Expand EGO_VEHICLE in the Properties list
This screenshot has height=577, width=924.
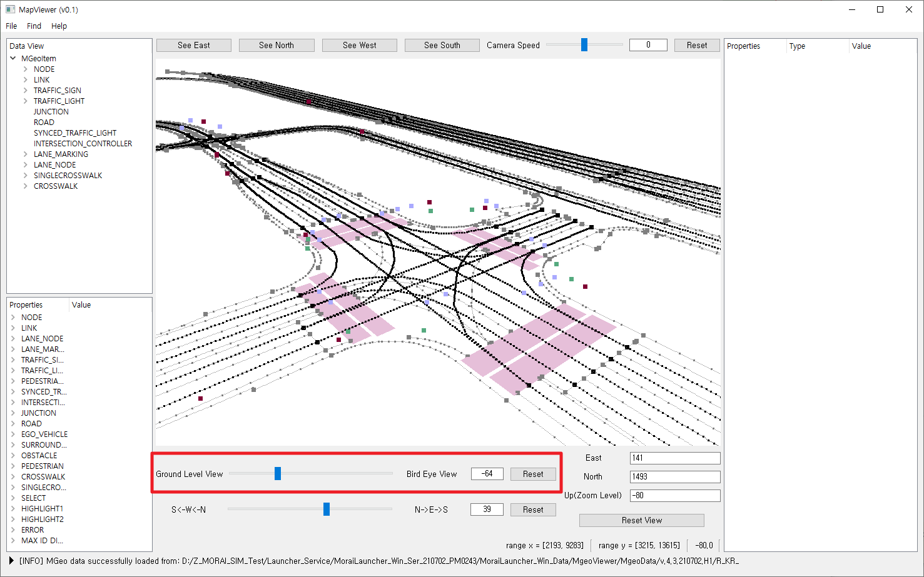point(13,434)
